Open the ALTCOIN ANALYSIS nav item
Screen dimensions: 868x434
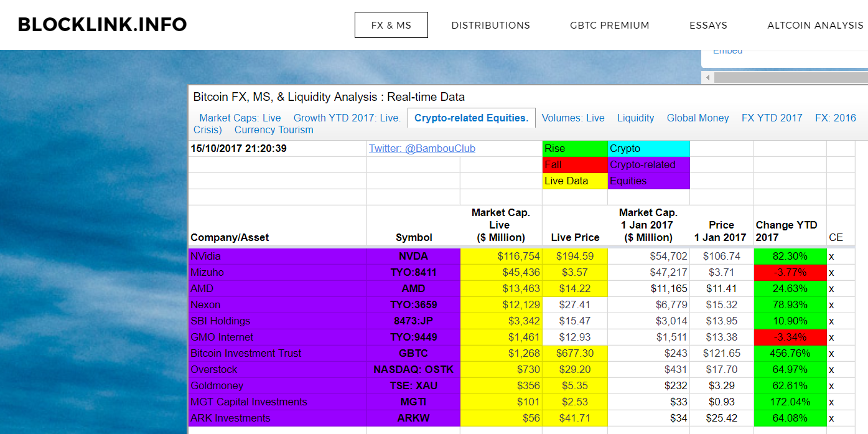816,26
